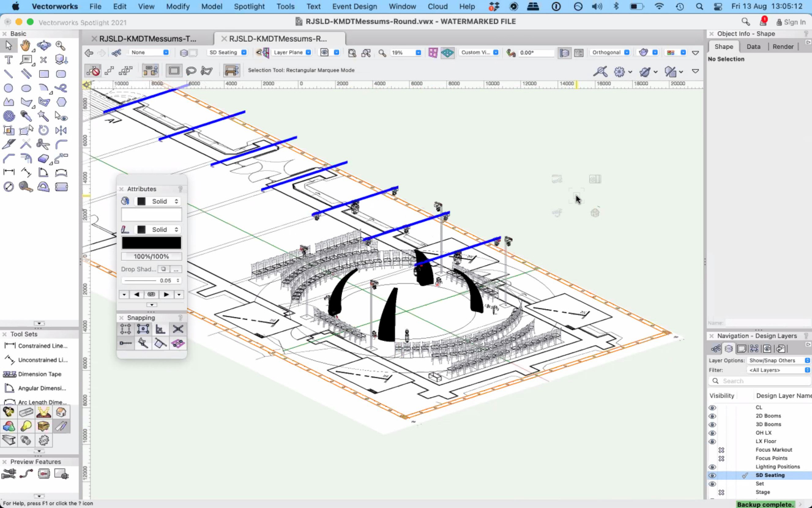Open the active layer SD Seating dropdown
The width and height of the screenshot is (812, 508).
(x=227, y=53)
